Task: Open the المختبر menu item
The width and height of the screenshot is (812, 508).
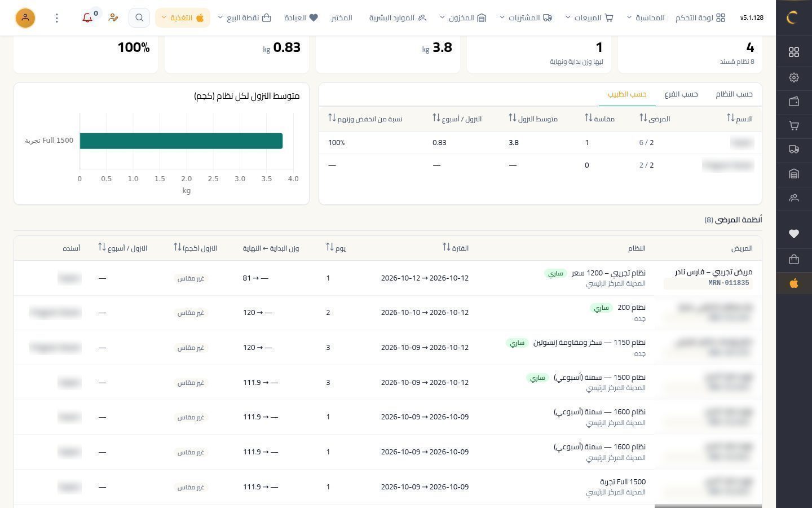Action: (x=342, y=17)
